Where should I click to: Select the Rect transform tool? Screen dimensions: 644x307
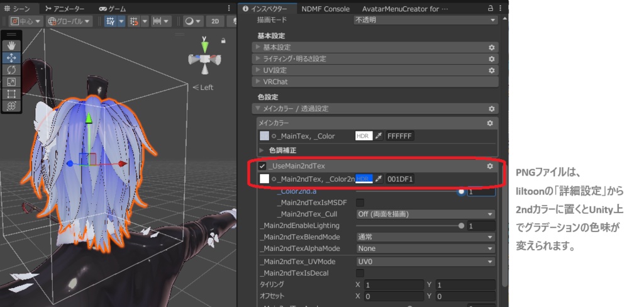pyautogui.click(x=11, y=94)
